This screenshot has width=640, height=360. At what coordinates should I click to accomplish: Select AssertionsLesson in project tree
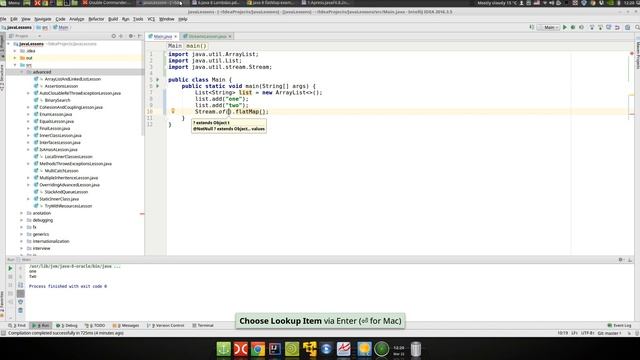[x=61, y=86]
